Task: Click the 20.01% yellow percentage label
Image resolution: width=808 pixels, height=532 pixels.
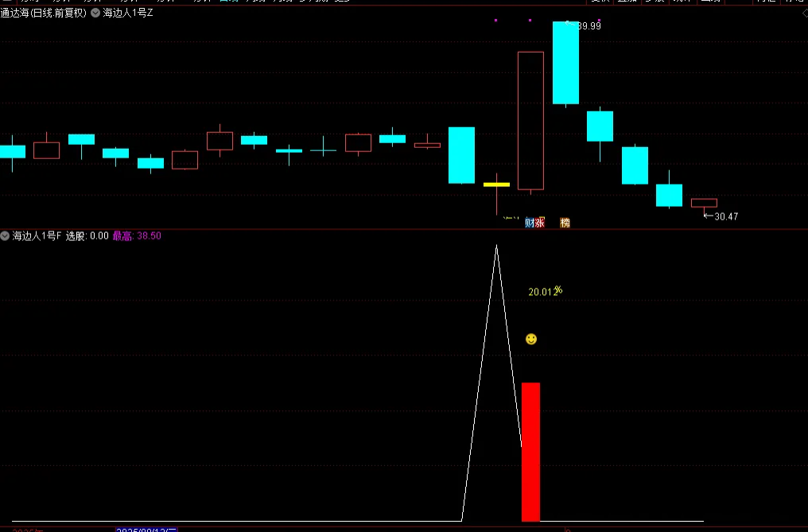Action: click(x=545, y=292)
